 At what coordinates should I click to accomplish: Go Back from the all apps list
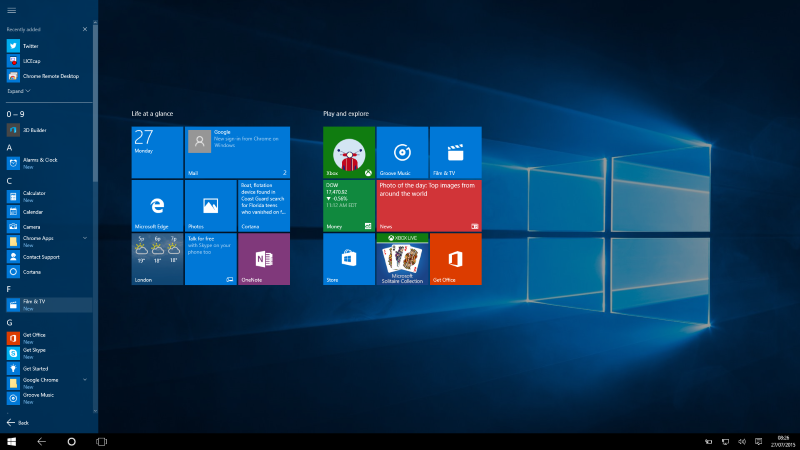click(x=17, y=422)
